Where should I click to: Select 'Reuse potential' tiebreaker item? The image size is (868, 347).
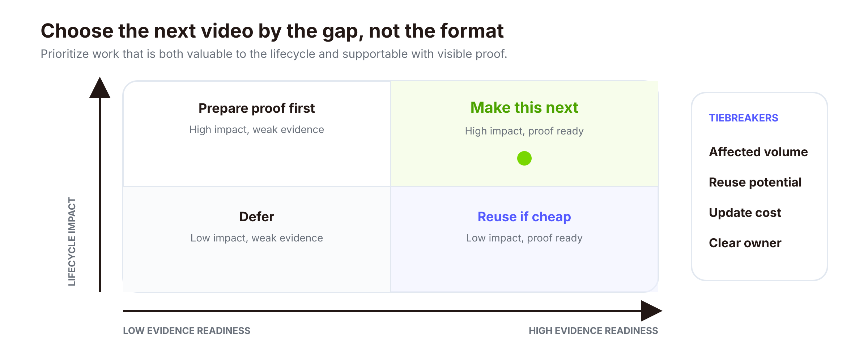755,182
